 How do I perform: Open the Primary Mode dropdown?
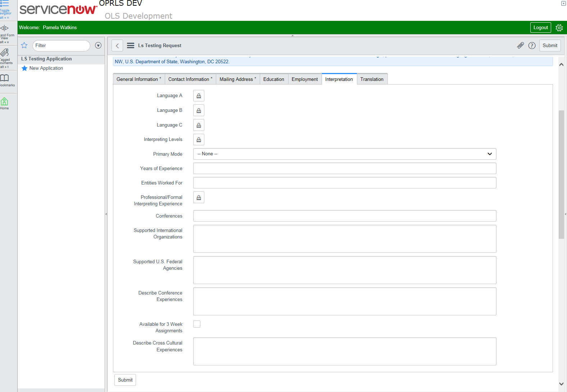pos(345,154)
